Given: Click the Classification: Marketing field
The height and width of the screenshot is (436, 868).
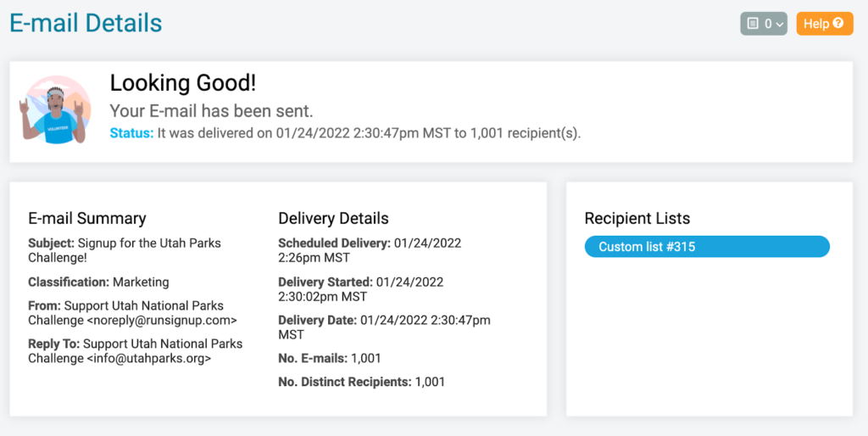Looking at the screenshot, I should tap(98, 282).
